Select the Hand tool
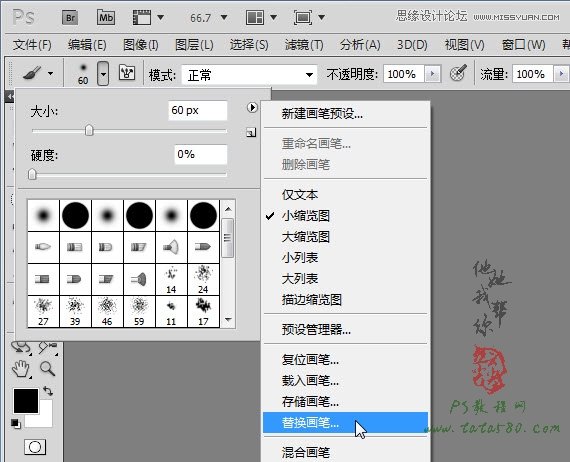This screenshot has width=570, height=462. pyautogui.click(x=21, y=369)
